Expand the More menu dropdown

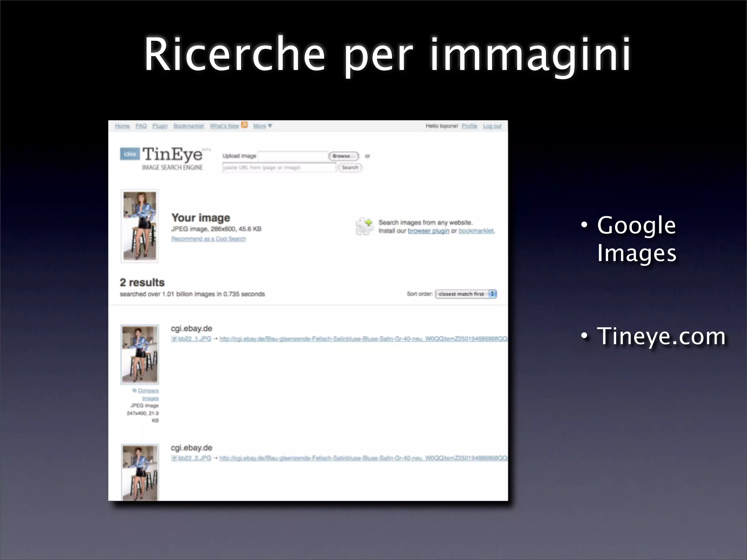point(263,126)
